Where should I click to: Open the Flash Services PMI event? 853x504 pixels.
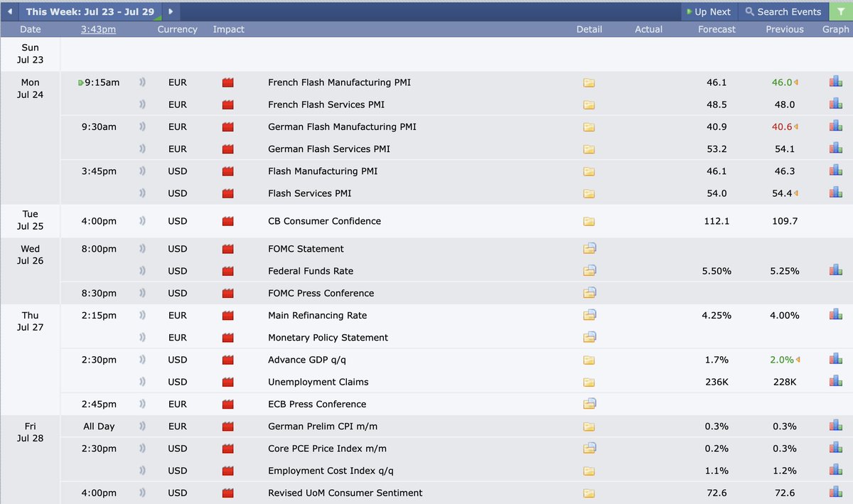pos(309,193)
